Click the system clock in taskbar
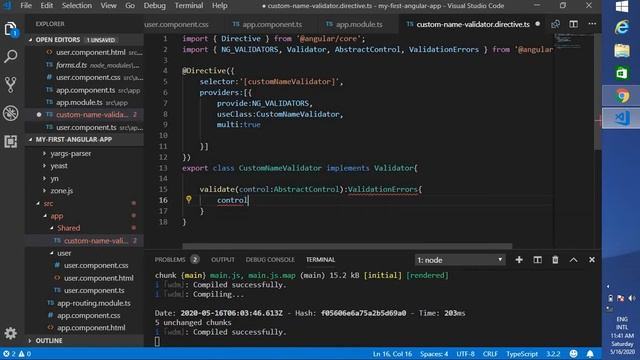Screen dimensions: 640x360 pos(622,343)
